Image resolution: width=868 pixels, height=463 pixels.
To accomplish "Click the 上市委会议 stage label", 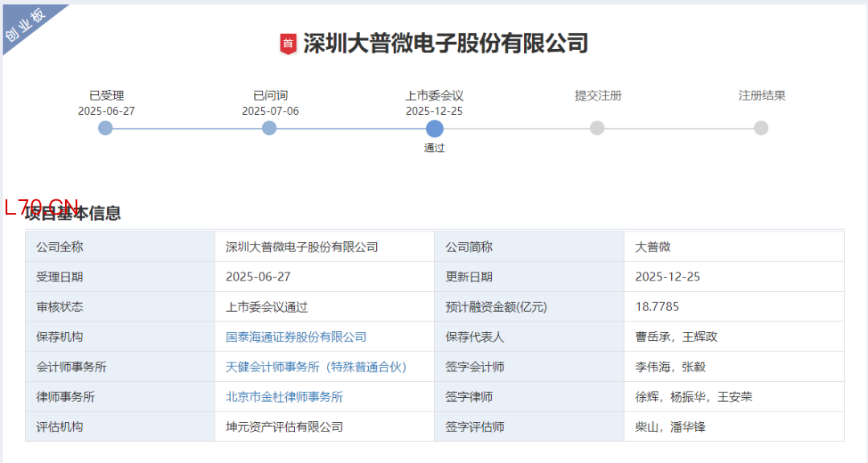I will (x=435, y=96).
